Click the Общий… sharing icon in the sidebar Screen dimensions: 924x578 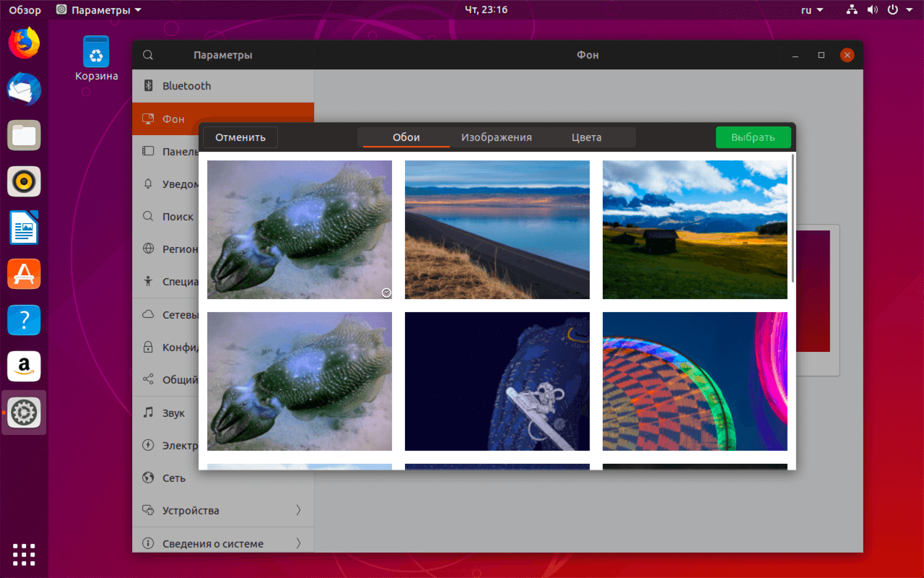pyautogui.click(x=148, y=379)
